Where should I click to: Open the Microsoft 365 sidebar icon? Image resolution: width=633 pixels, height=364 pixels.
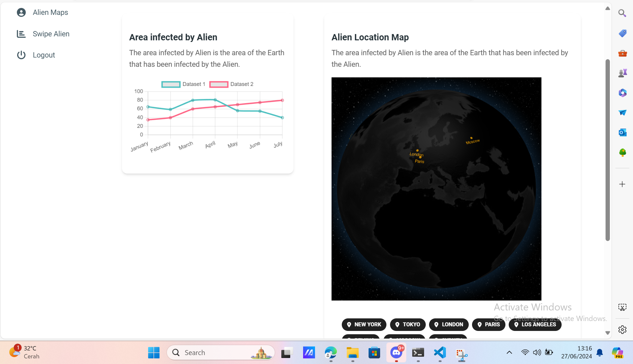pyautogui.click(x=622, y=93)
